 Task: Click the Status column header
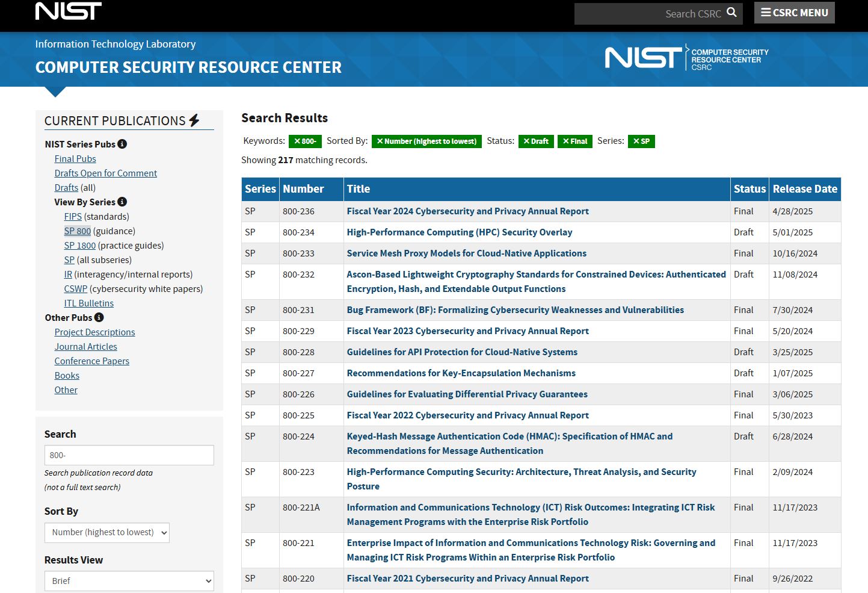749,189
